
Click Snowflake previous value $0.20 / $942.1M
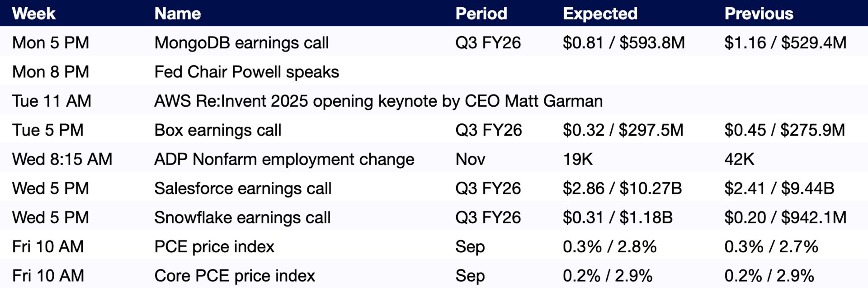785,217
